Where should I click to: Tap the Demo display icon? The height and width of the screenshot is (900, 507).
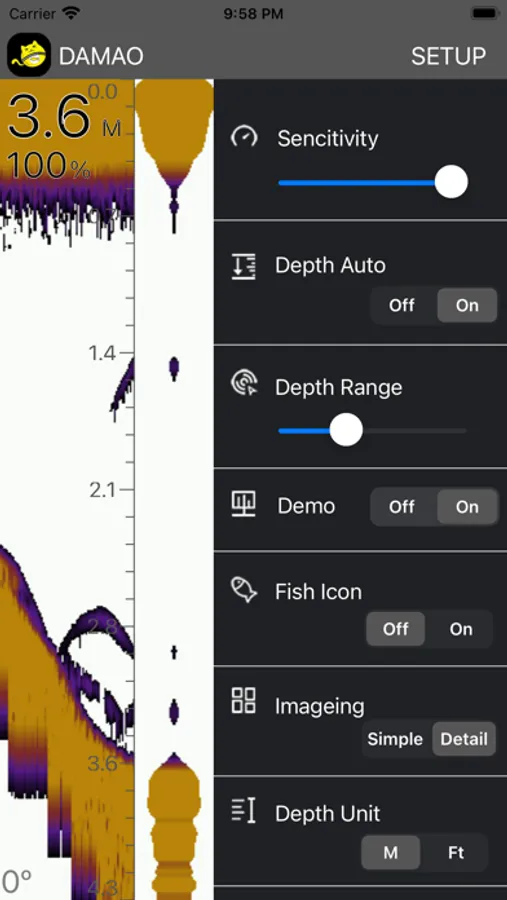244,505
